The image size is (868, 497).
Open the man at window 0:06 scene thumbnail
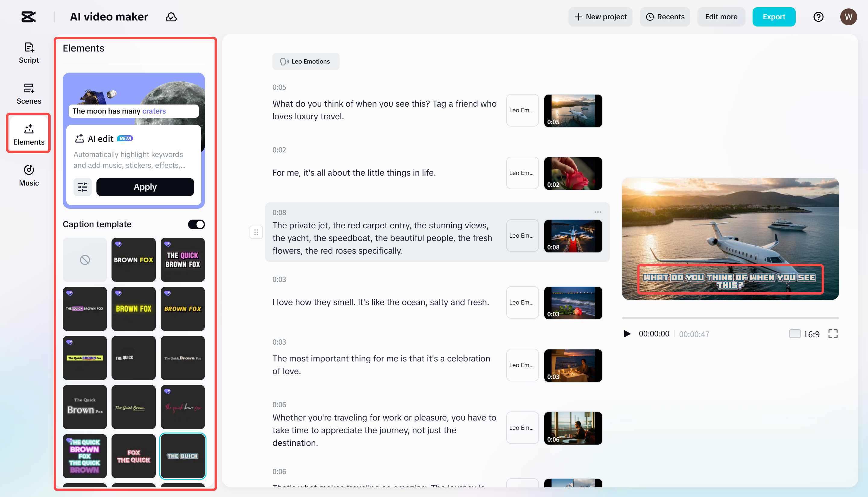[573, 428]
